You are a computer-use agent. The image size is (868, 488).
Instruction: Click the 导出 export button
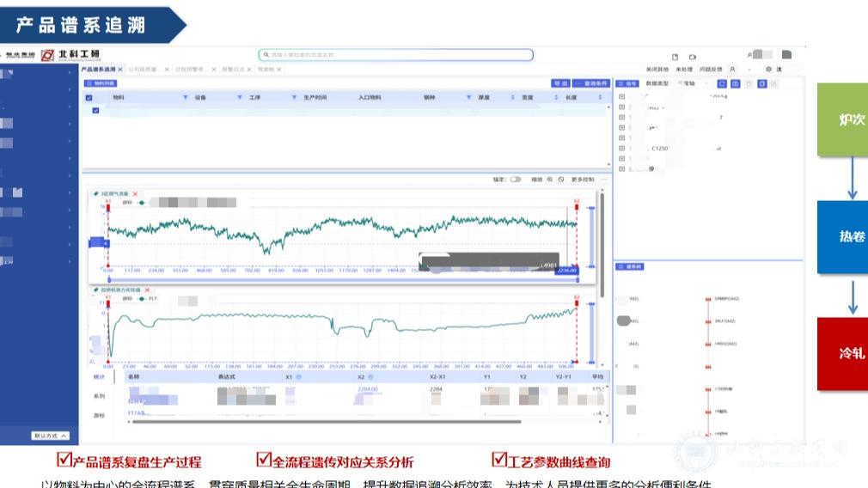[560, 83]
